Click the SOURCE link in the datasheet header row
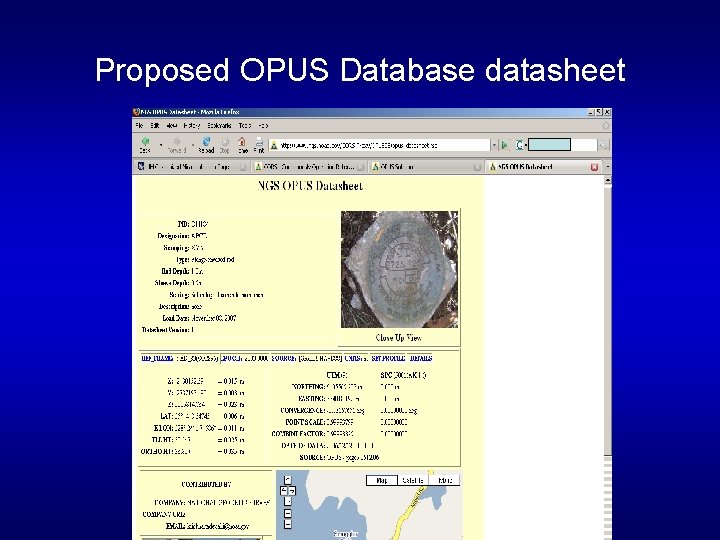The image size is (720, 540). coord(284,359)
